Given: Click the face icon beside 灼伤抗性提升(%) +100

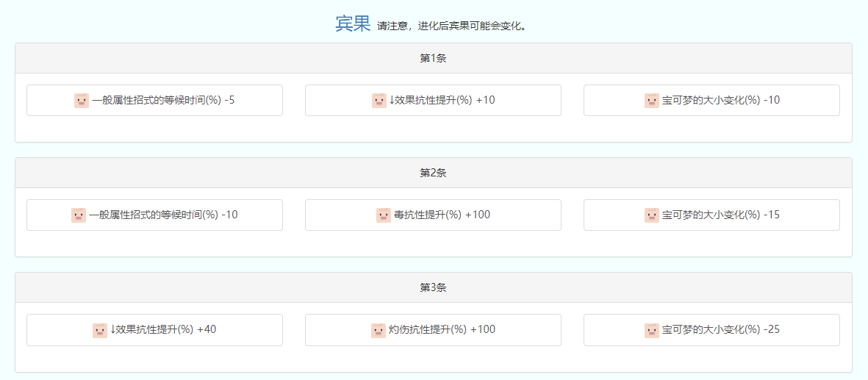Looking at the screenshot, I should point(379,330).
